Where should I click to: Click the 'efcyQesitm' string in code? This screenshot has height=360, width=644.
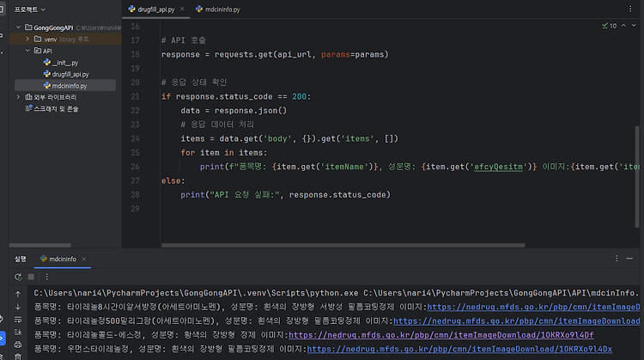[498, 167]
